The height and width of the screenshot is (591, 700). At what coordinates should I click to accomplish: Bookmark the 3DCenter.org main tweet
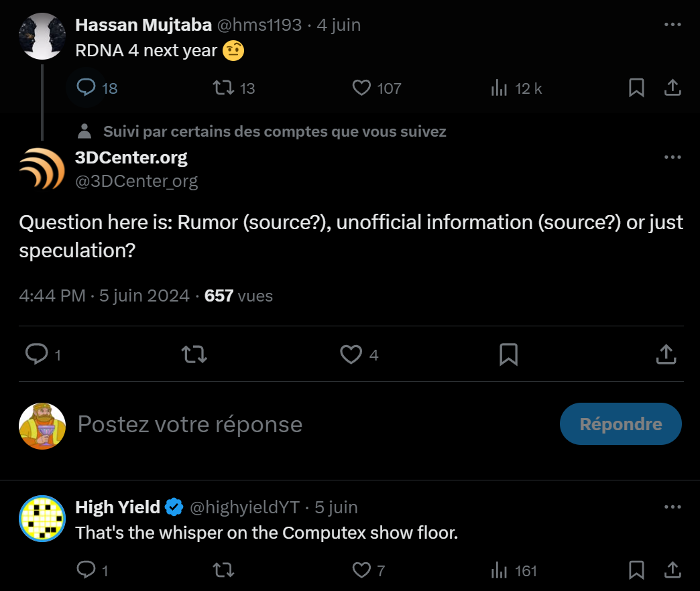(509, 354)
